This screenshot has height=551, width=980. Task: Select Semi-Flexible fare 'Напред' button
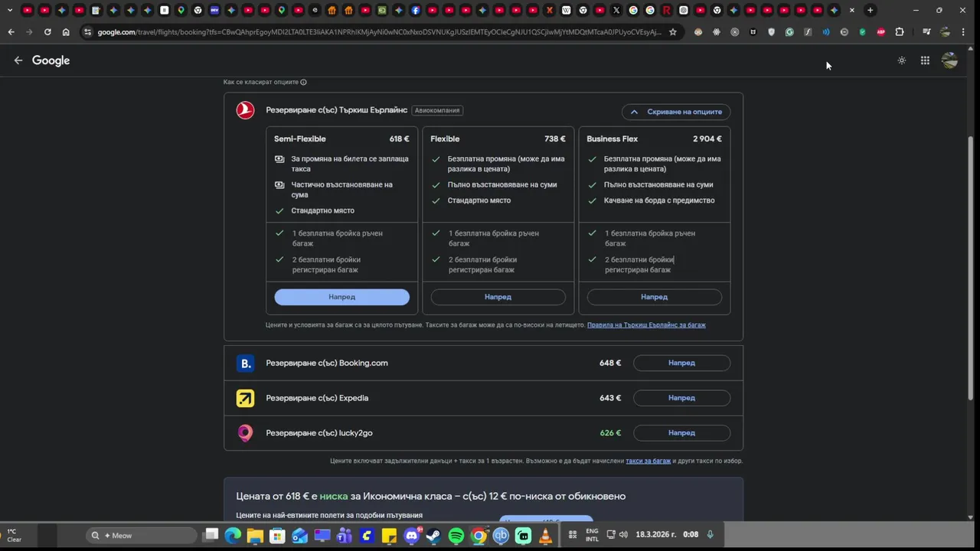[x=341, y=297]
